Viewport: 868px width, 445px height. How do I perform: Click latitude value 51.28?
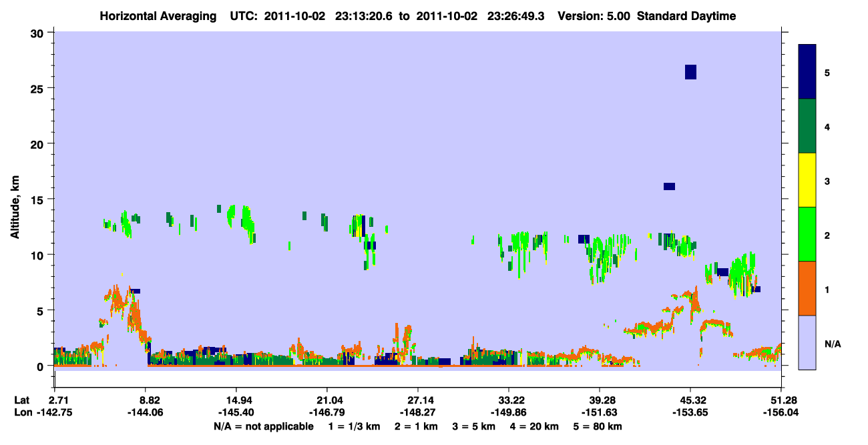(x=782, y=400)
